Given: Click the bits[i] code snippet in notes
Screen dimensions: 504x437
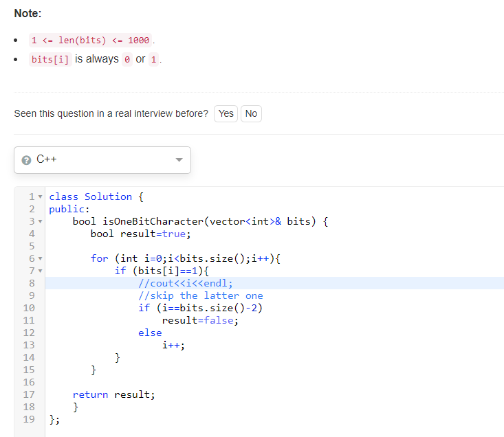Looking at the screenshot, I should pos(50,59).
